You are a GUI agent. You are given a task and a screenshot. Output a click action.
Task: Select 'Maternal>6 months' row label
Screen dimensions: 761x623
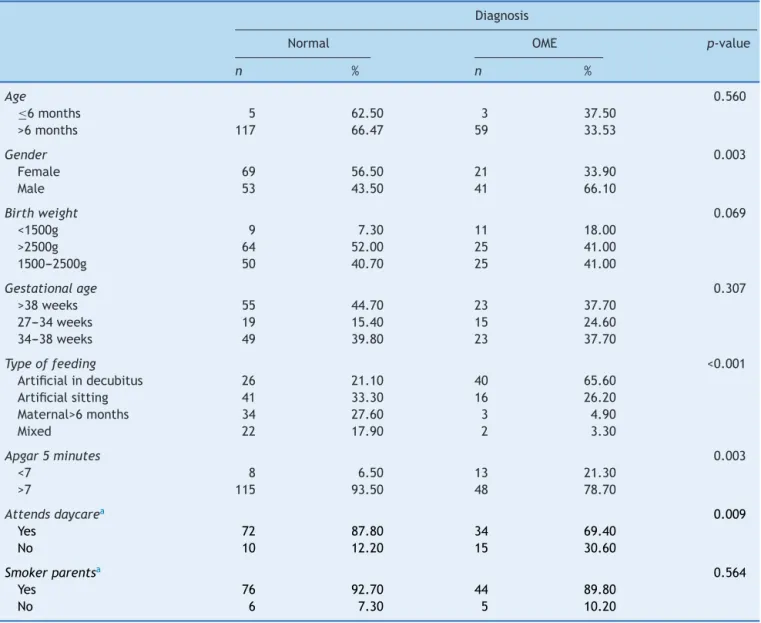tap(73, 414)
